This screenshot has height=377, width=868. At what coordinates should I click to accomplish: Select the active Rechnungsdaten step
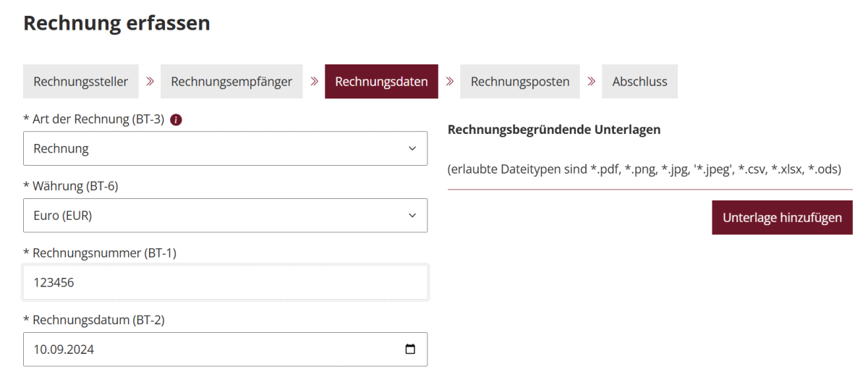[381, 82]
